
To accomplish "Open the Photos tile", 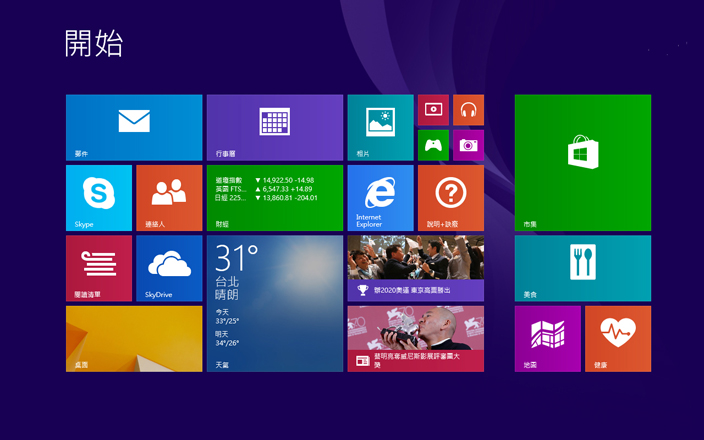I will 380,127.
